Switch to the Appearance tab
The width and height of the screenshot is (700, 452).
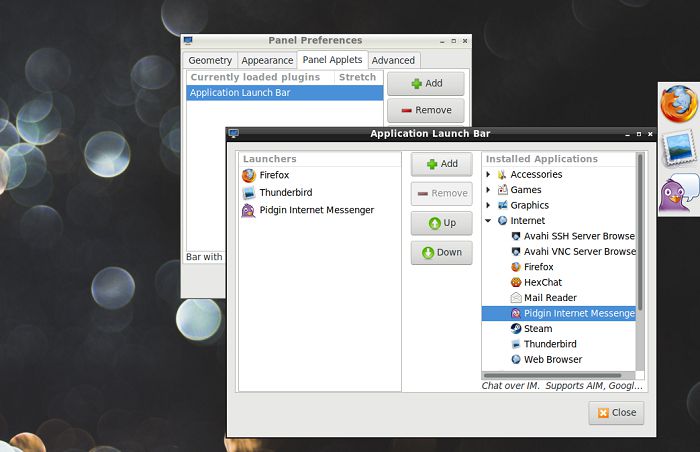coord(267,60)
